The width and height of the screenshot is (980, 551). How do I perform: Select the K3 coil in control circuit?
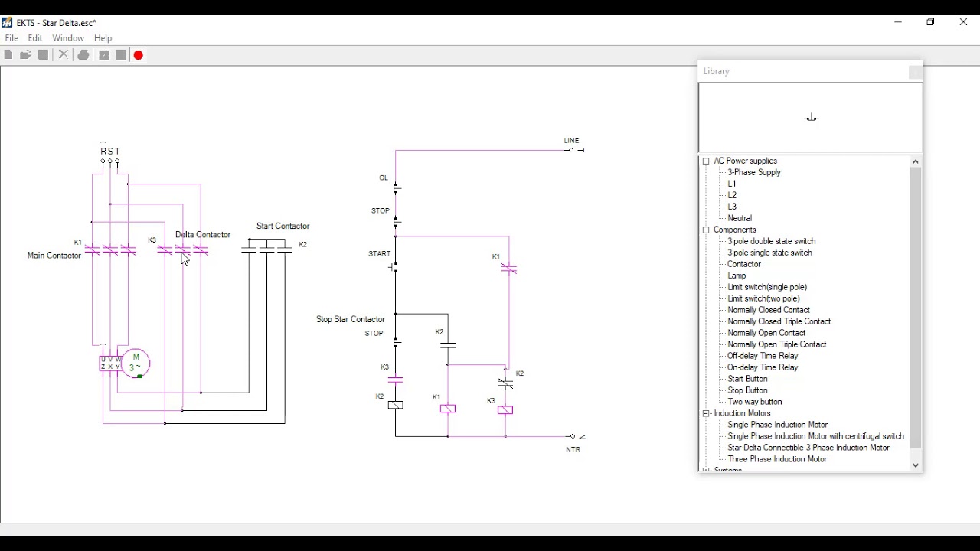[505, 410]
